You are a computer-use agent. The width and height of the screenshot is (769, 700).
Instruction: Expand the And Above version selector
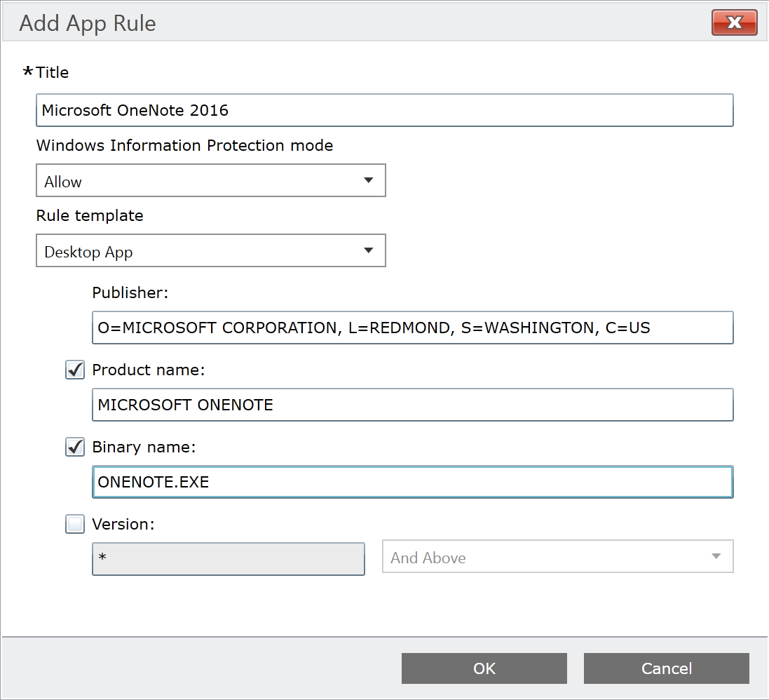point(557,556)
